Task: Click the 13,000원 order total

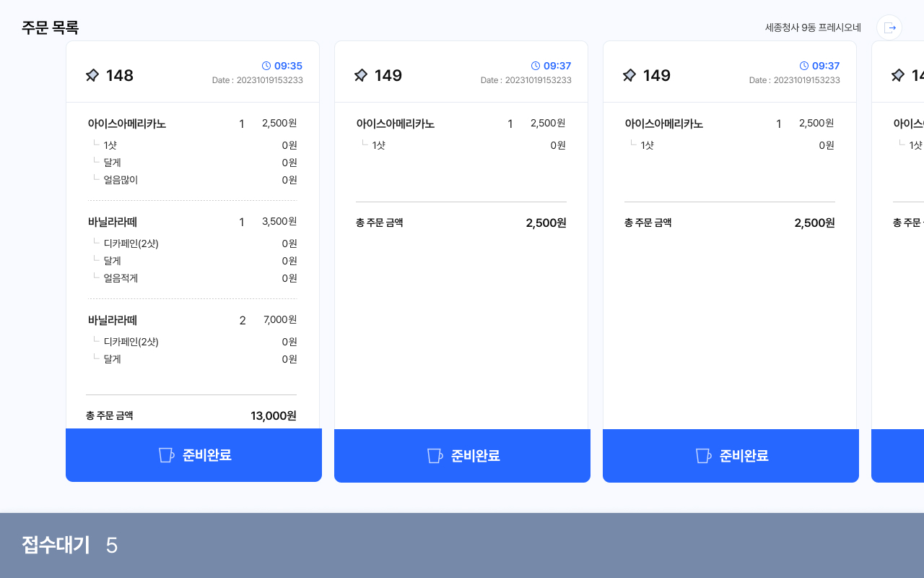Action: pyautogui.click(x=274, y=415)
